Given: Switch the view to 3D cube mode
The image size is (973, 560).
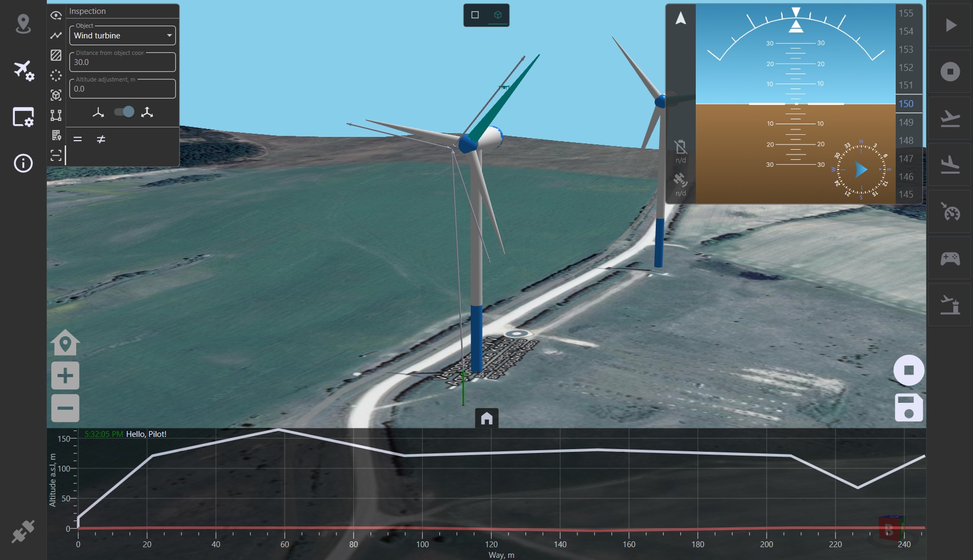Looking at the screenshot, I should point(498,15).
